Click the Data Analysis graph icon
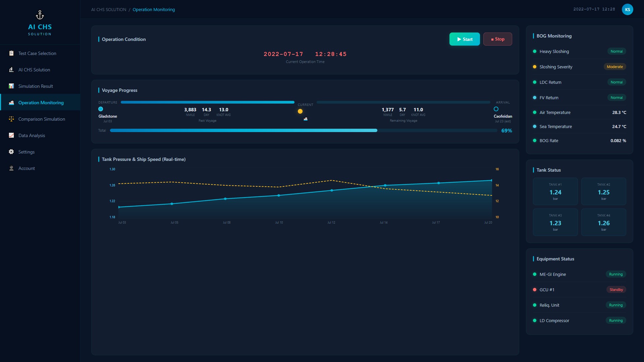Image resolution: width=644 pixels, height=362 pixels. point(11,135)
